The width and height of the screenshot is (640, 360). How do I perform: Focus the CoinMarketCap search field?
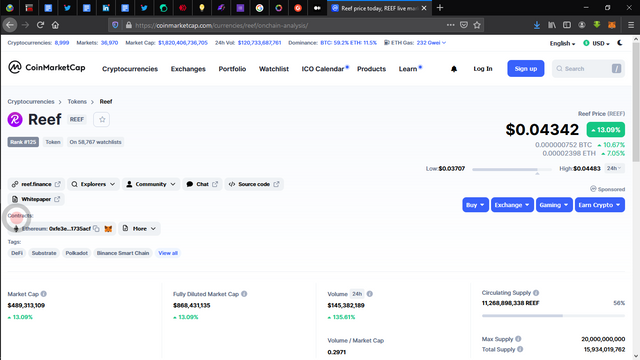coord(588,69)
